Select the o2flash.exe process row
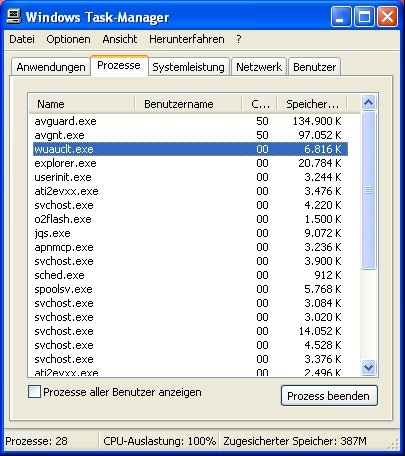Viewport: 405px width, 456px height. [x=190, y=219]
